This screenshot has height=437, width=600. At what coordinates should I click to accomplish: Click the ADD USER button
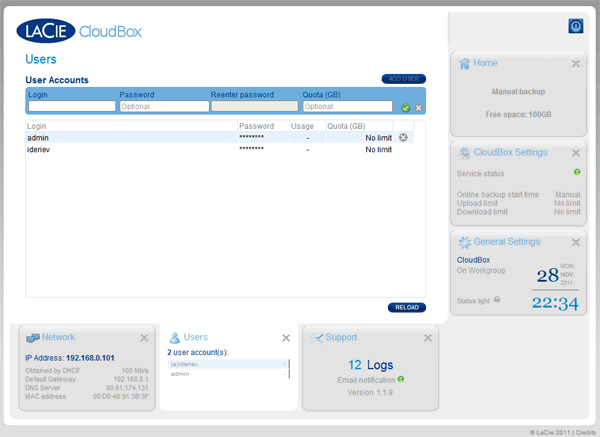404,79
